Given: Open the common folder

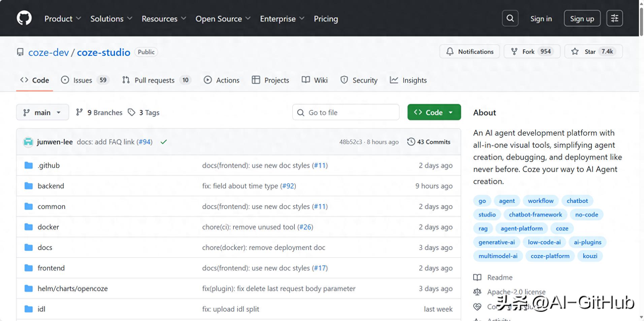Looking at the screenshot, I should [x=52, y=206].
